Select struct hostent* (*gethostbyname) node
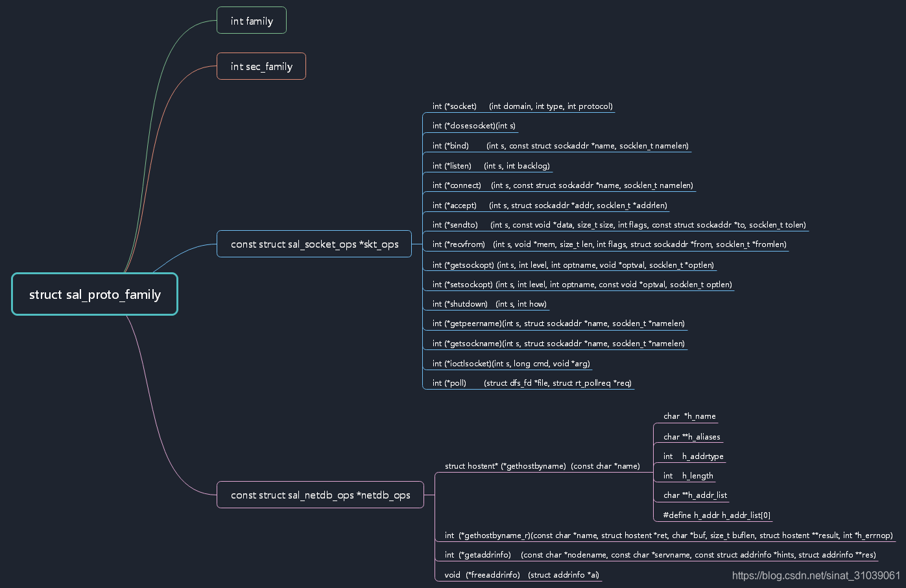The width and height of the screenshot is (906, 588). [x=542, y=466]
